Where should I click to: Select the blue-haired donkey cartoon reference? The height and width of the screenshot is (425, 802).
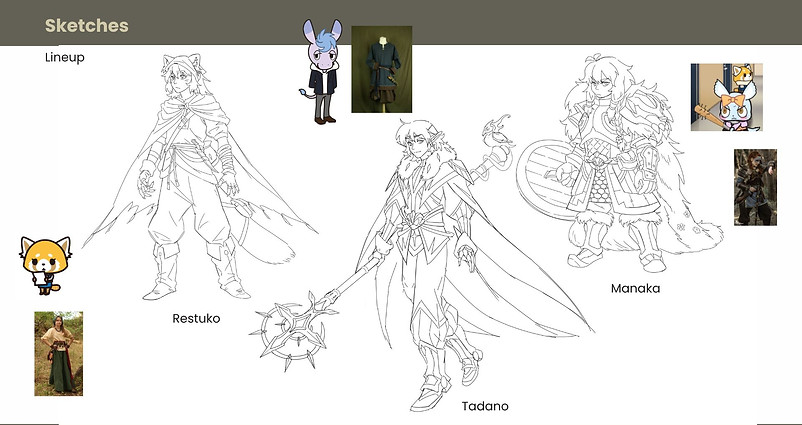coord(321,72)
